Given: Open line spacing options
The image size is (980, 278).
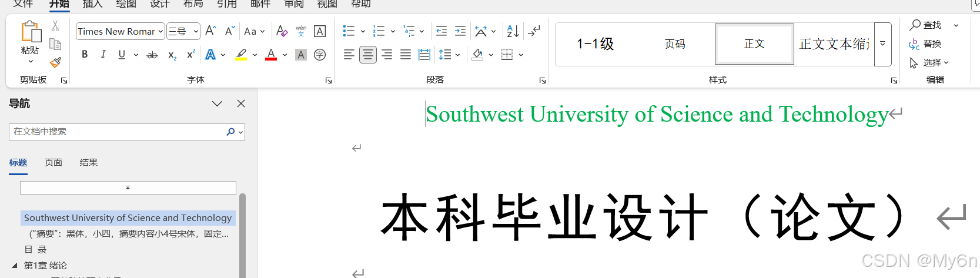Looking at the screenshot, I should click(x=445, y=55).
